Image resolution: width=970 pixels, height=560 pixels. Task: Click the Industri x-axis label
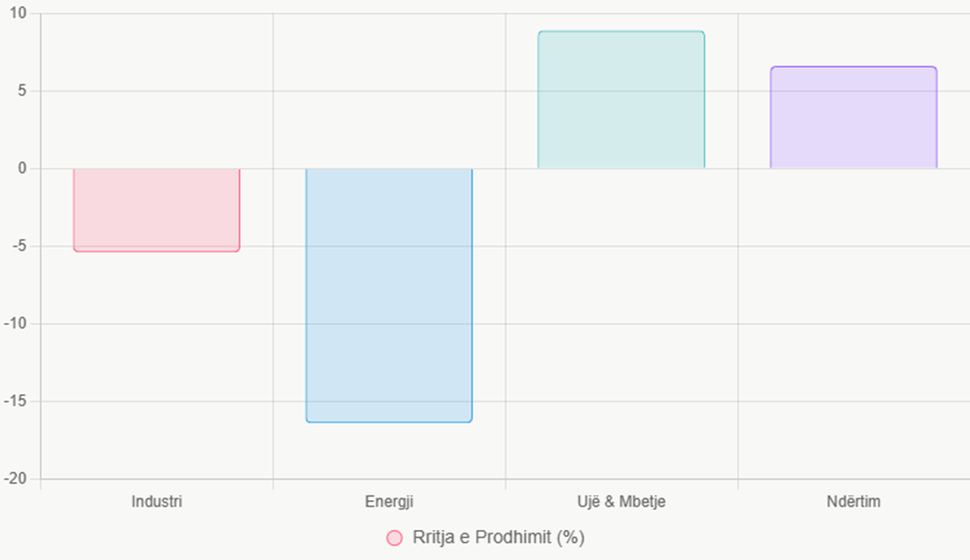click(156, 501)
